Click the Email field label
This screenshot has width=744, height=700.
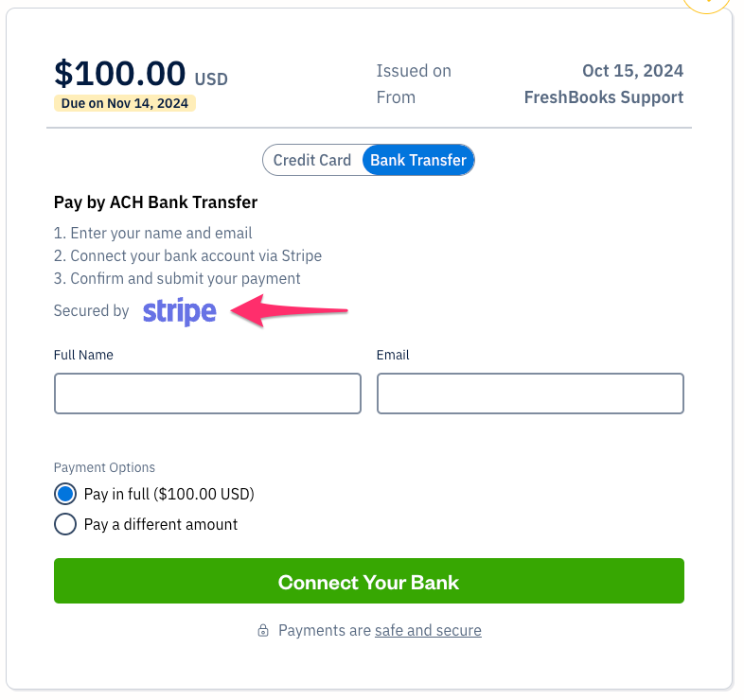[x=393, y=356]
